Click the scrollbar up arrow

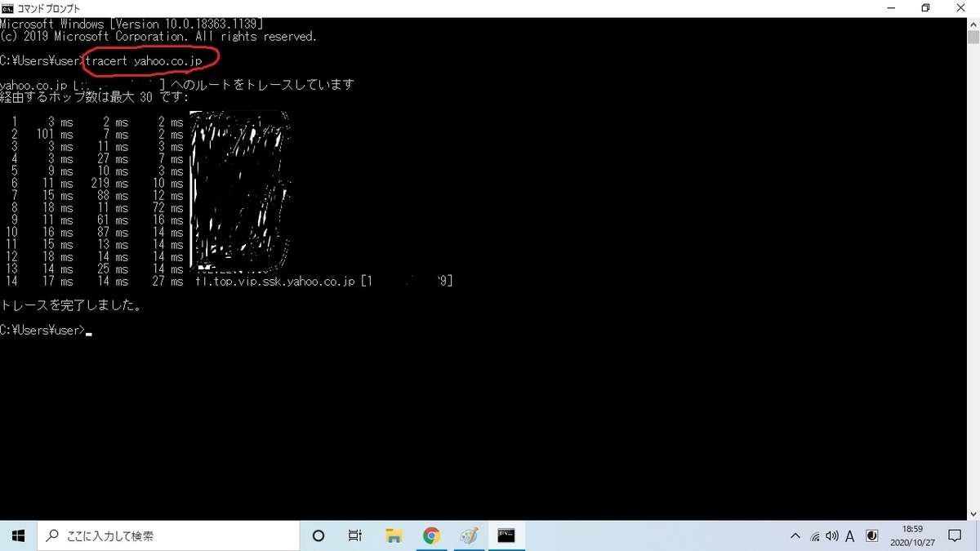point(973,23)
